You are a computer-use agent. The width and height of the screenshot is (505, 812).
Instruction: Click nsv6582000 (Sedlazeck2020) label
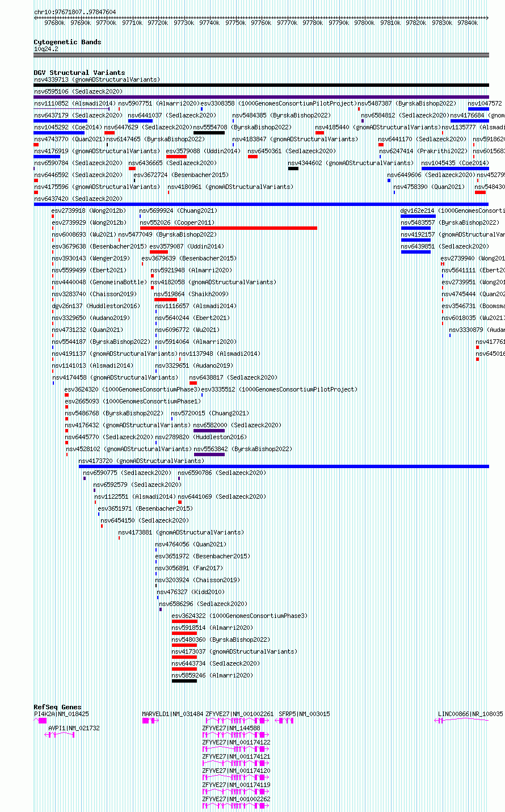(238, 425)
